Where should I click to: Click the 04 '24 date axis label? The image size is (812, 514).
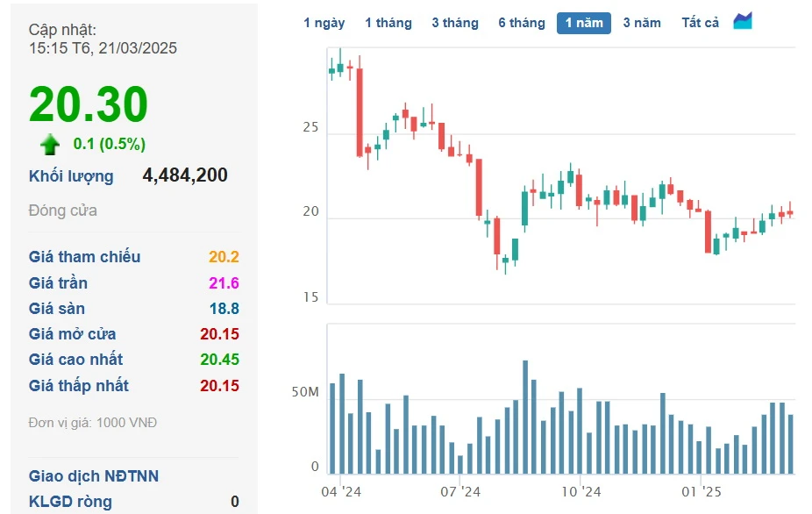[x=342, y=492]
